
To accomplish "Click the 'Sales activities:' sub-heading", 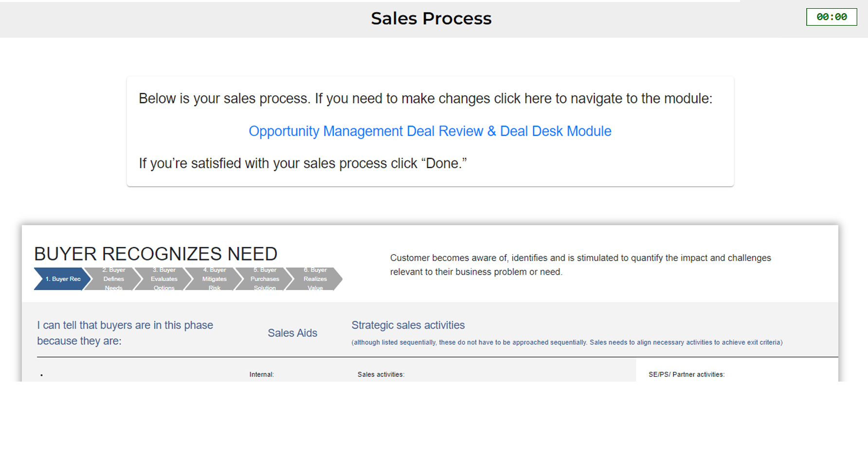I will pos(381,374).
